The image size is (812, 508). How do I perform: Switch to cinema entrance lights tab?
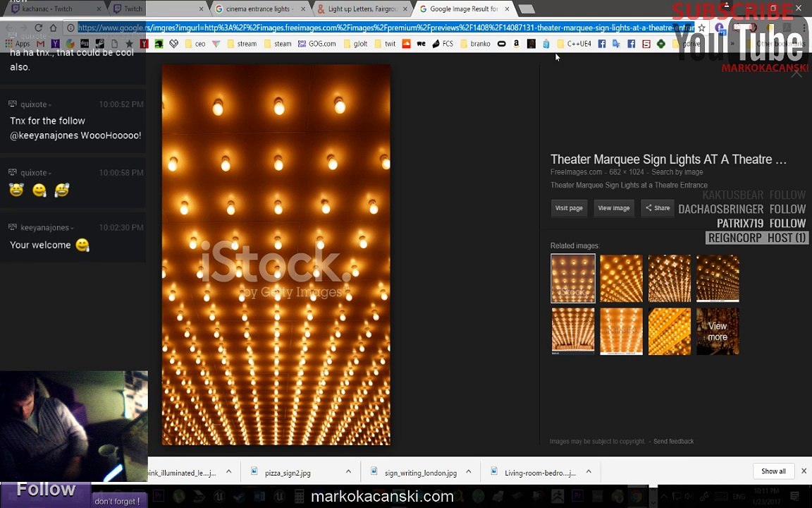click(259, 8)
